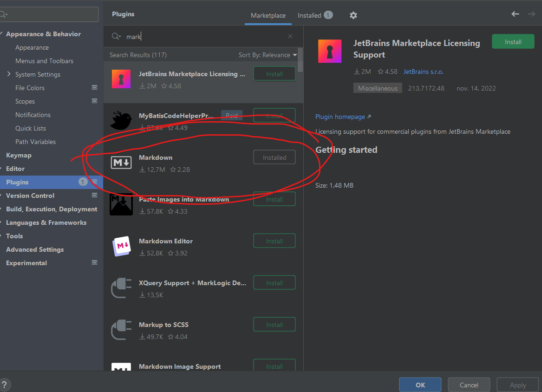Select the Markdown Editor plugin icon

click(121, 247)
